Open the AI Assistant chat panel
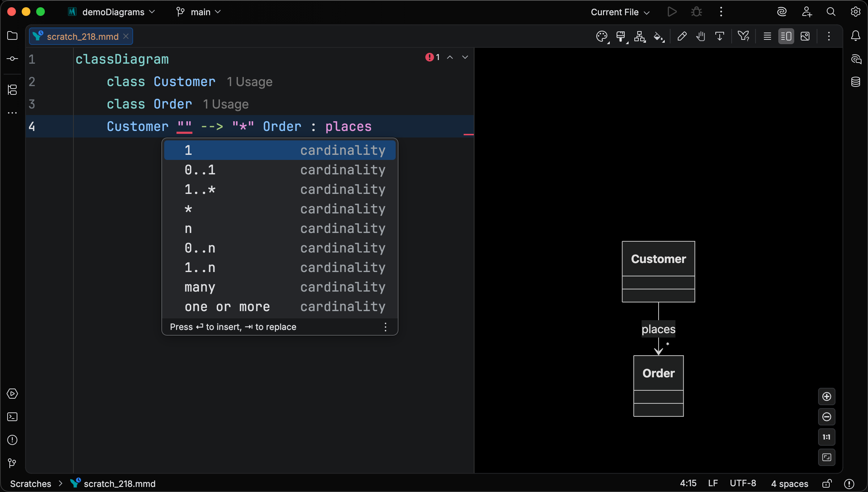 tap(856, 59)
